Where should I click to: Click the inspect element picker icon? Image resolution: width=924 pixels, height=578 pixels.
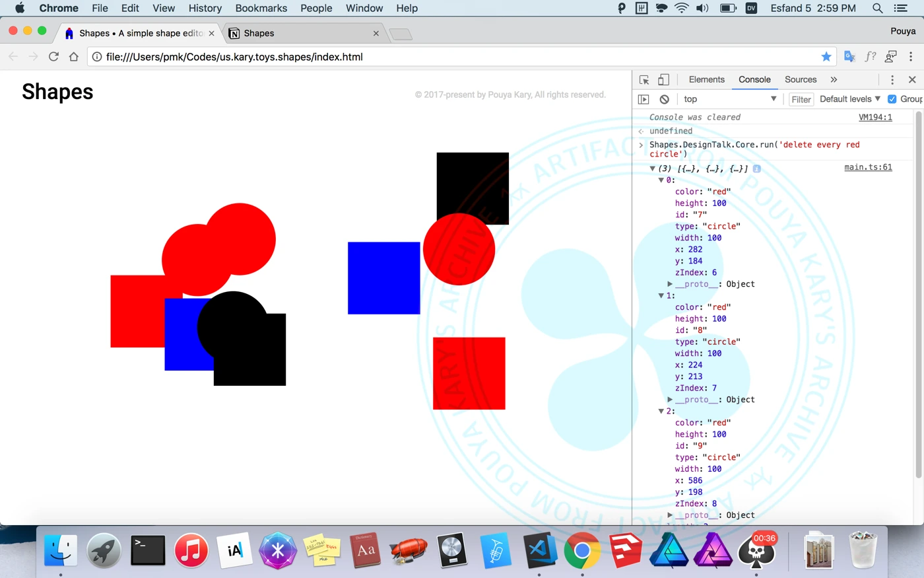click(644, 80)
